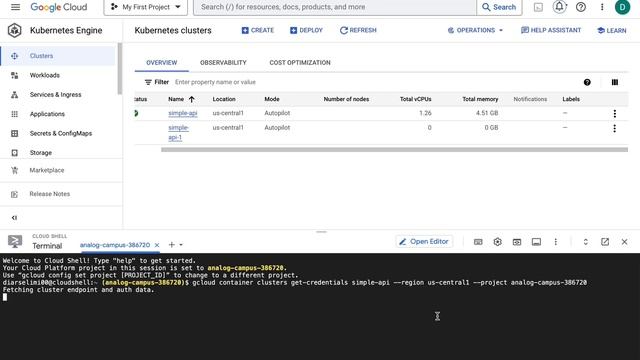Open the table filter help icon
Screen dimensions: 640x360
pyautogui.click(x=587, y=82)
